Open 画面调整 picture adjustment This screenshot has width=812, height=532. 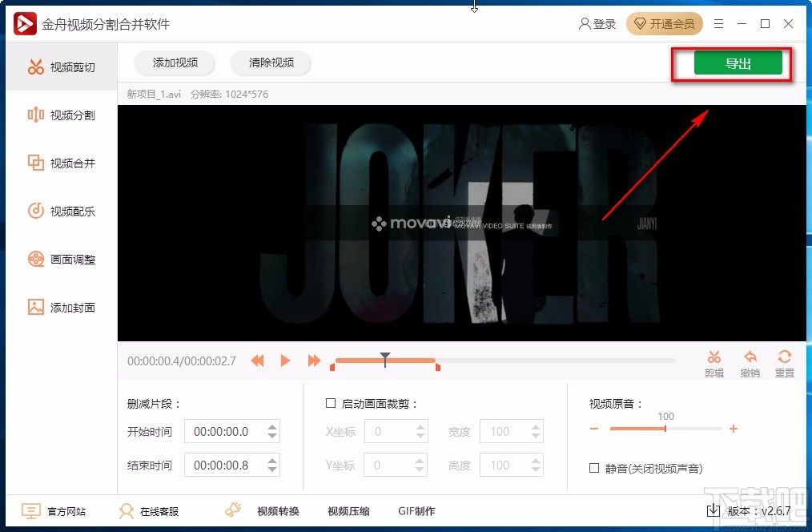click(x=62, y=259)
